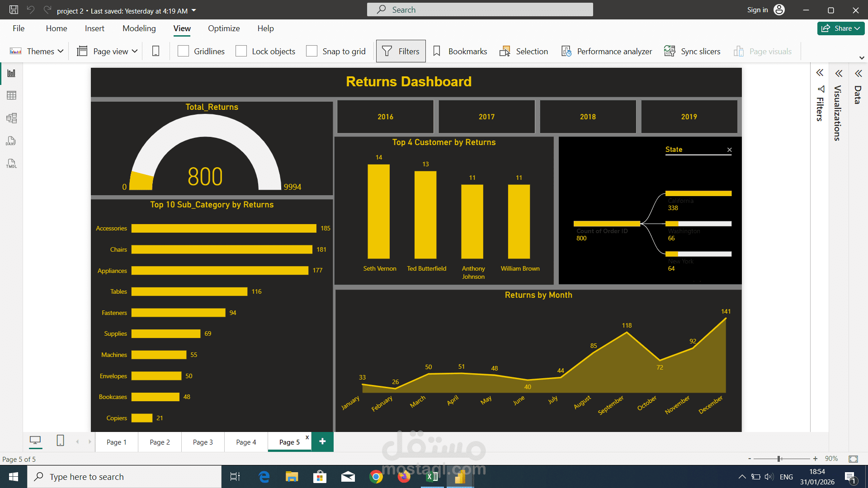Switch to mobile layout icon in ribbon

coord(156,52)
